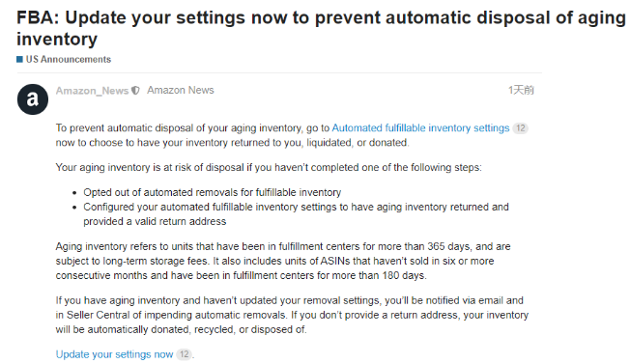Open Automated fulfillable inventory settings link
630x364 pixels.
(x=420, y=128)
